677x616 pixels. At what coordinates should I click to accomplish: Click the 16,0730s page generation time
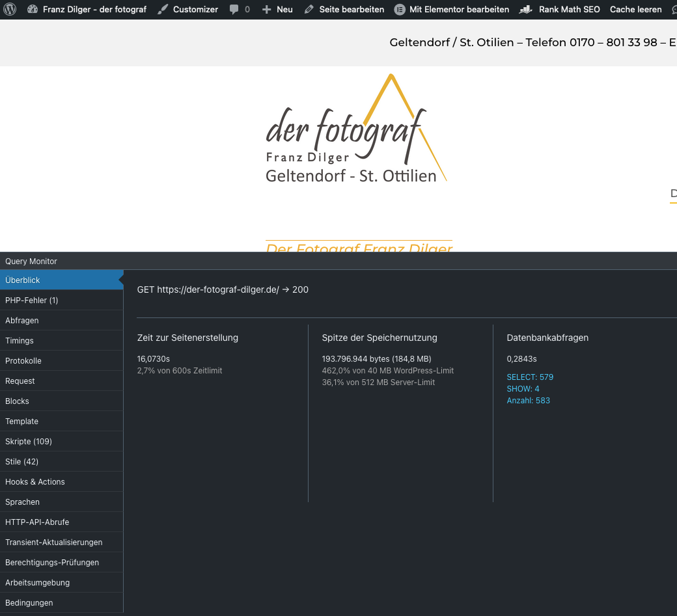coord(153,359)
